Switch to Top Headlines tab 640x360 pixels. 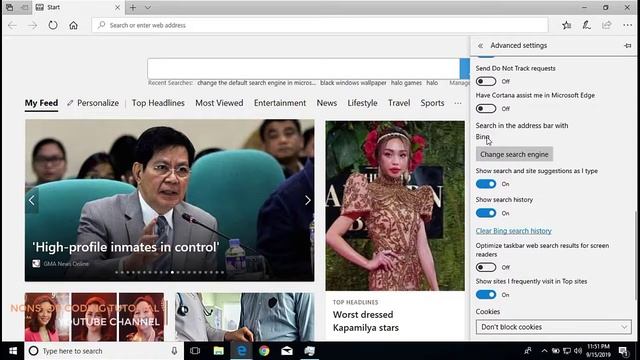[x=158, y=103]
